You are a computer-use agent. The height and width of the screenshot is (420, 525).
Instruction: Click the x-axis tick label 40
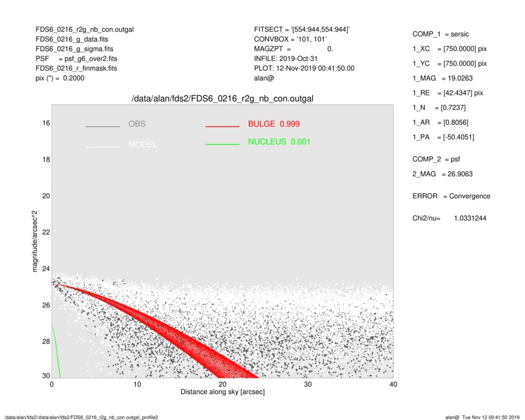pyautogui.click(x=393, y=384)
